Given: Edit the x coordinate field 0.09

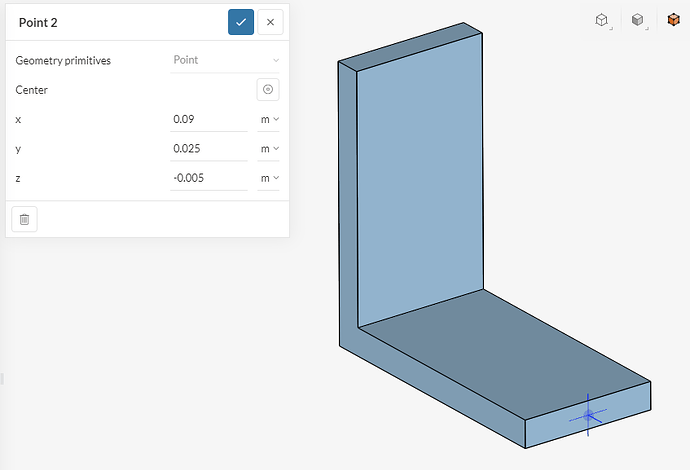Looking at the screenshot, I should pyautogui.click(x=209, y=119).
